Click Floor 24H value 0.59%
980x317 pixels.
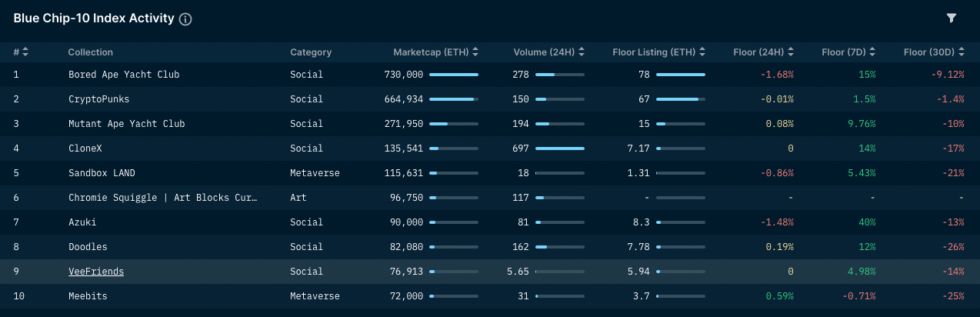click(780, 296)
